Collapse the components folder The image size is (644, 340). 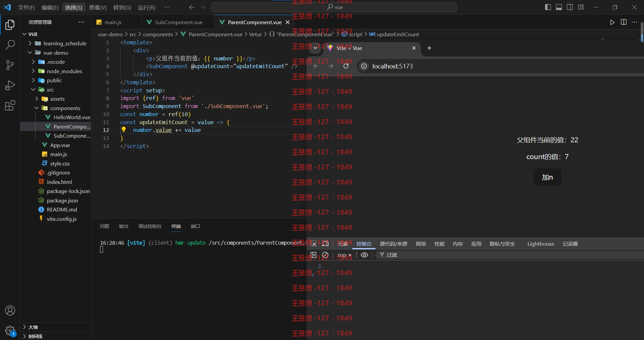pos(37,108)
